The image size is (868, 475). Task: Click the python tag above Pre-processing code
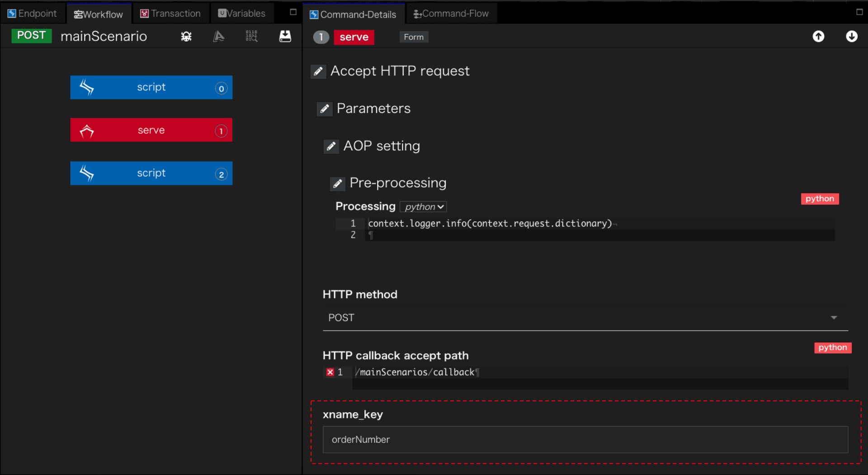coord(820,199)
